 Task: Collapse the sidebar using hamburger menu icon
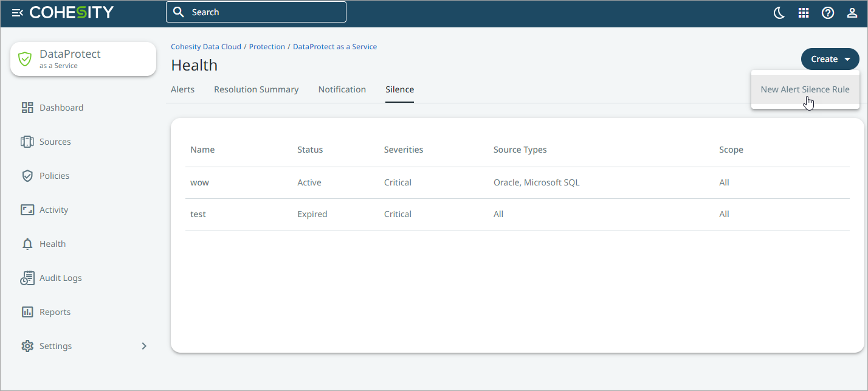[17, 13]
